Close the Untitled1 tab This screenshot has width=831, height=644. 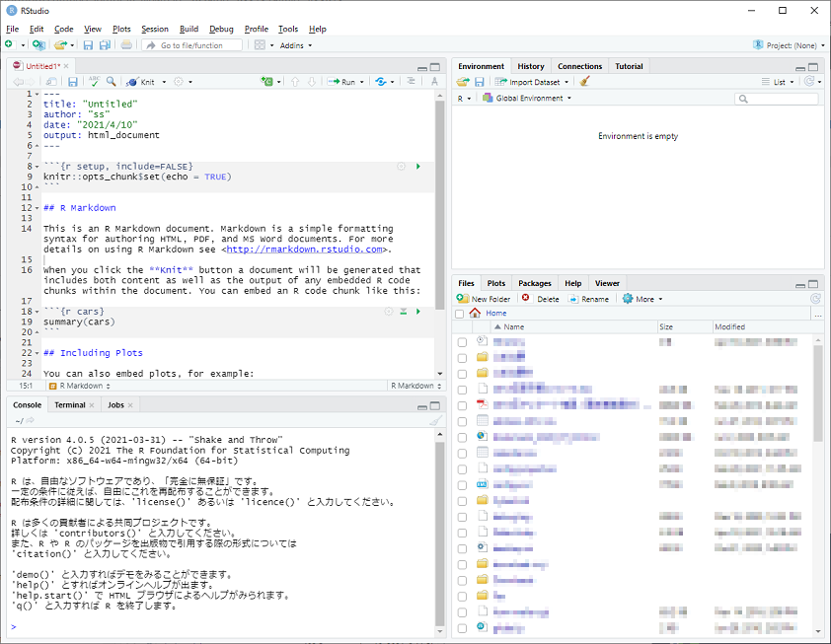(x=66, y=66)
